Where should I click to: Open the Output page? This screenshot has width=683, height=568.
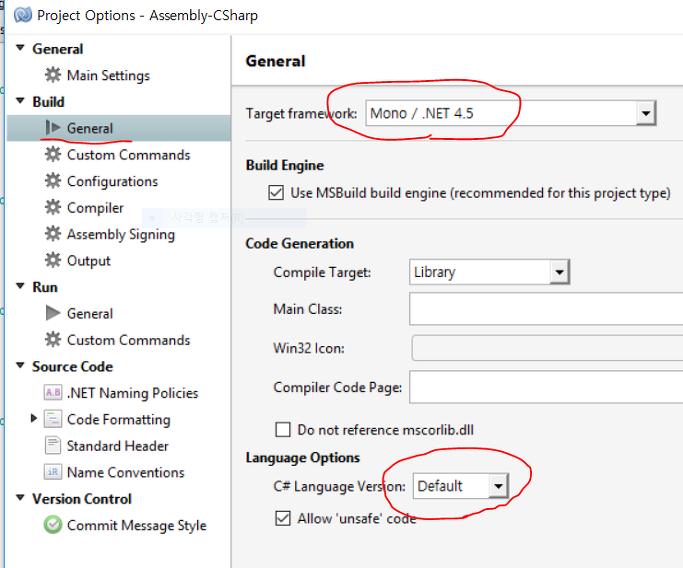click(89, 261)
